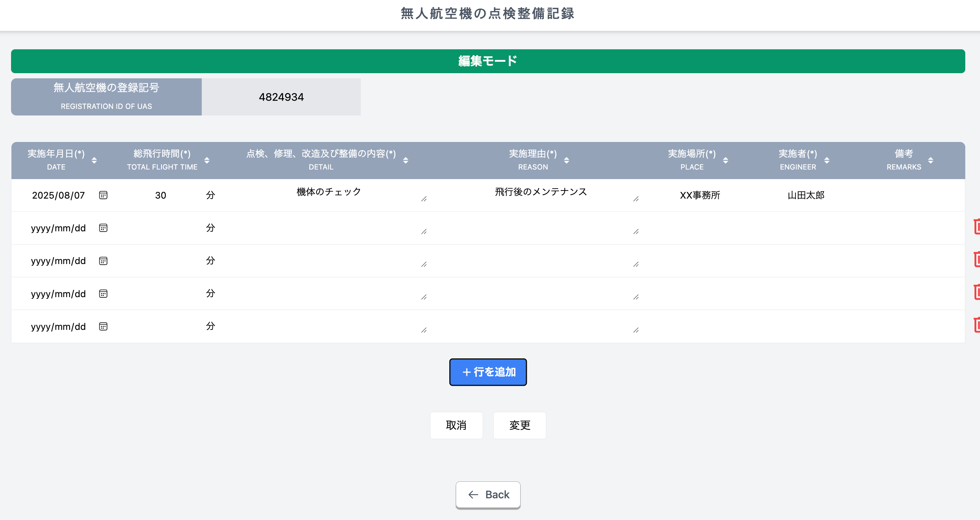Sort by 備考 REMARKS column
980x520 pixels.
(x=930, y=160)
